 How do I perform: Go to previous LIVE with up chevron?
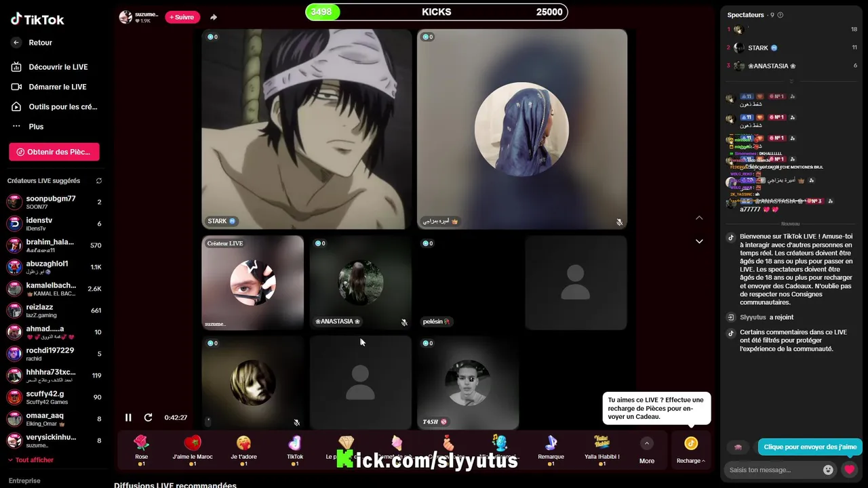[x=699, y=218]
